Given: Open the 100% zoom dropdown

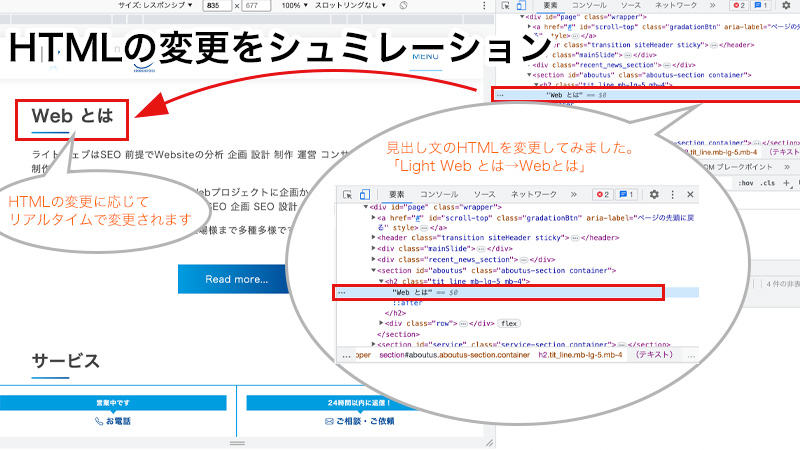Looking at the screenshot, I should (x=295, y=5).
